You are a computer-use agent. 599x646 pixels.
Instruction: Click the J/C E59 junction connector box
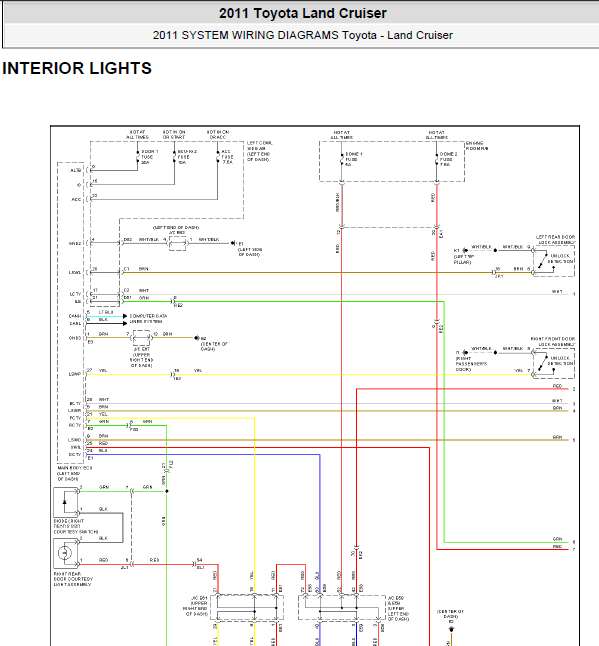click(x=342, y=608)
